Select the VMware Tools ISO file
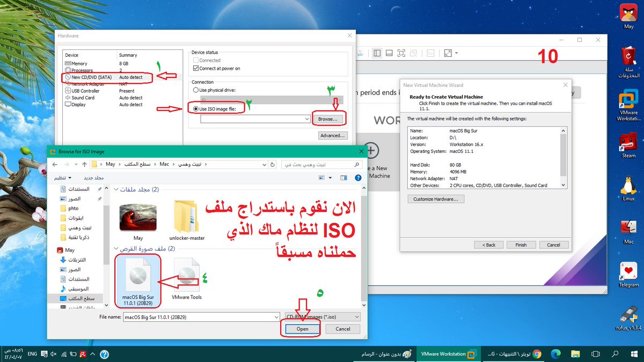The width and height of the screenshot is (644, 362). tap(187, 279)
